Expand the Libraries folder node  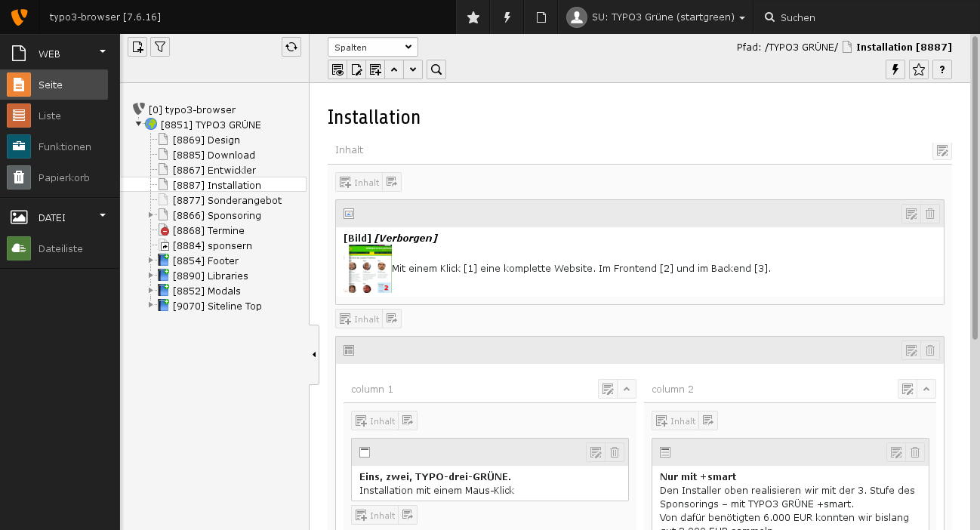(151, 276)
